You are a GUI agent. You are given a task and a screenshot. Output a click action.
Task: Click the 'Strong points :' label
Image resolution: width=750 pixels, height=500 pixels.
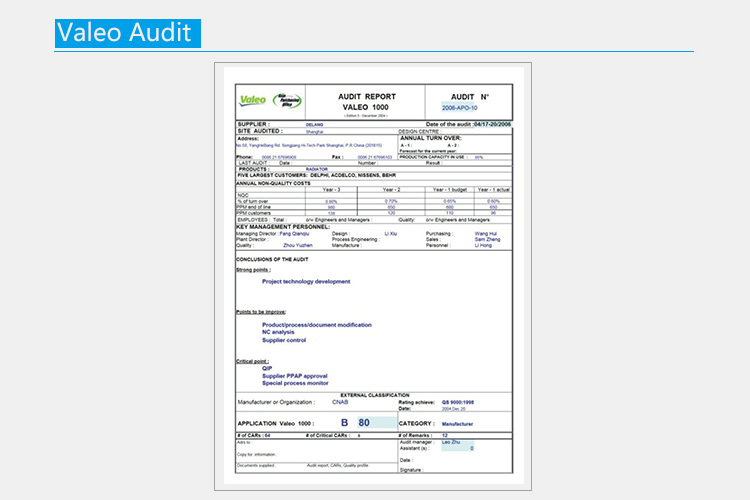click(x=253, y=270)
